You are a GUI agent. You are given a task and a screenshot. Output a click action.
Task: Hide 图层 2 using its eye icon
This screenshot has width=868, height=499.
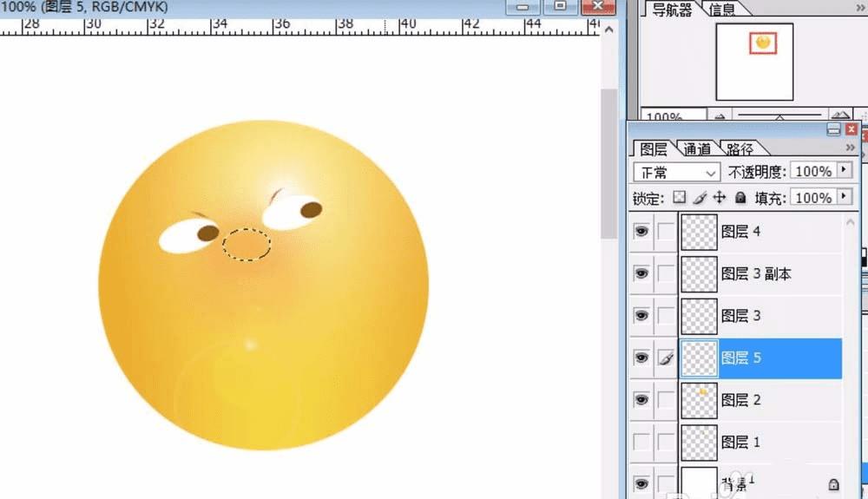tap(641, 399)
